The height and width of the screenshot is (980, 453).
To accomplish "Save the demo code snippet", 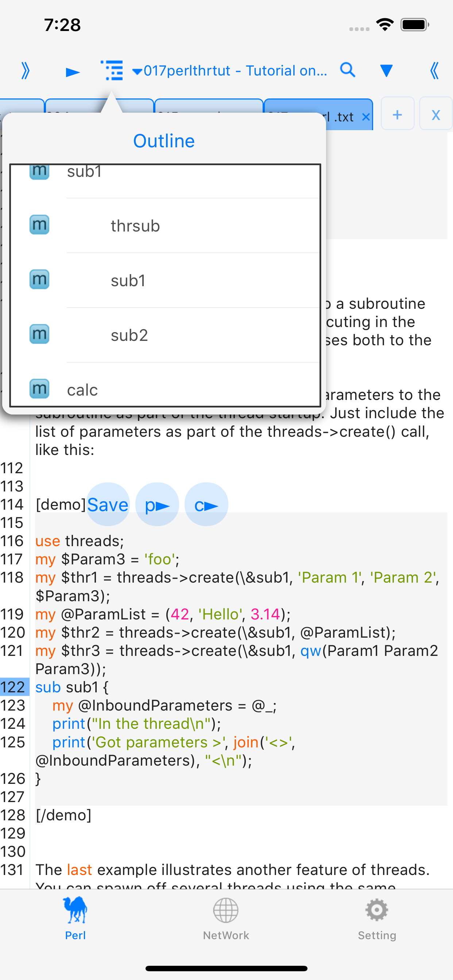I will click(108, 505).
